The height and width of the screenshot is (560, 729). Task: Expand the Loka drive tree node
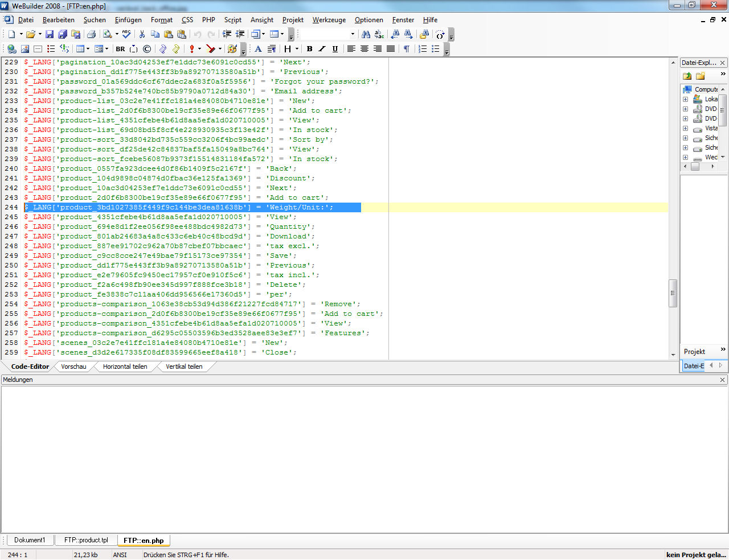point(686,99)
